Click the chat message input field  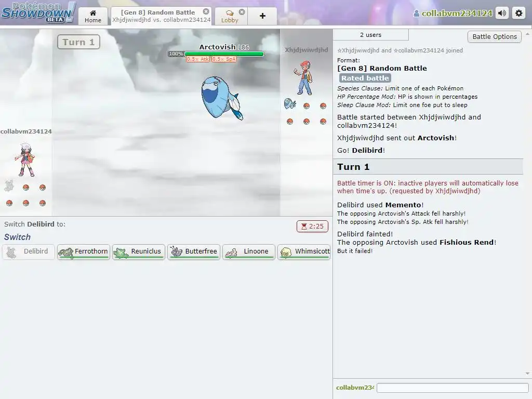[453, 388]
